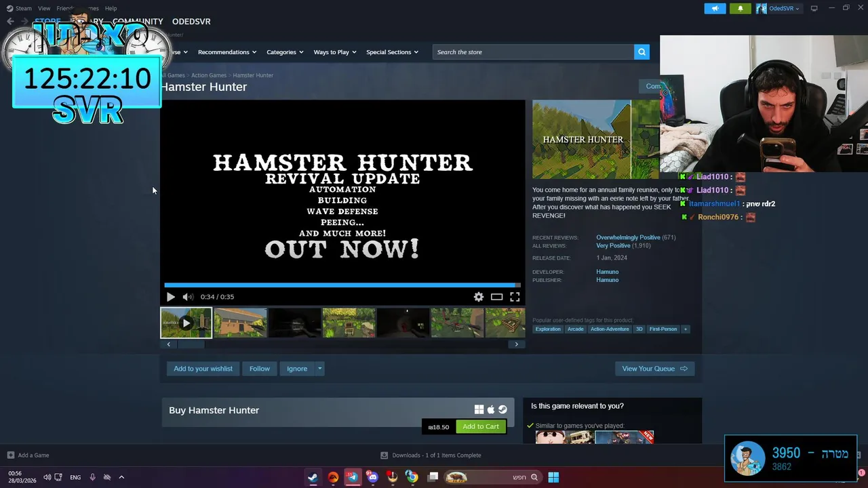This screenshot has width=868, height=488.
Task: Open the Exploration tag
Action: [548, 329]
